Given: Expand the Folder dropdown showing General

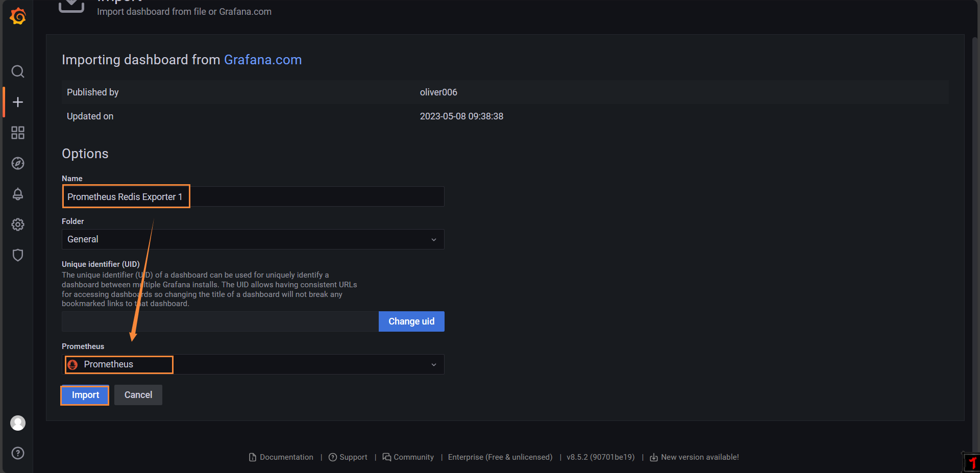Looking at the screenshot, I should tap(253, 239).
